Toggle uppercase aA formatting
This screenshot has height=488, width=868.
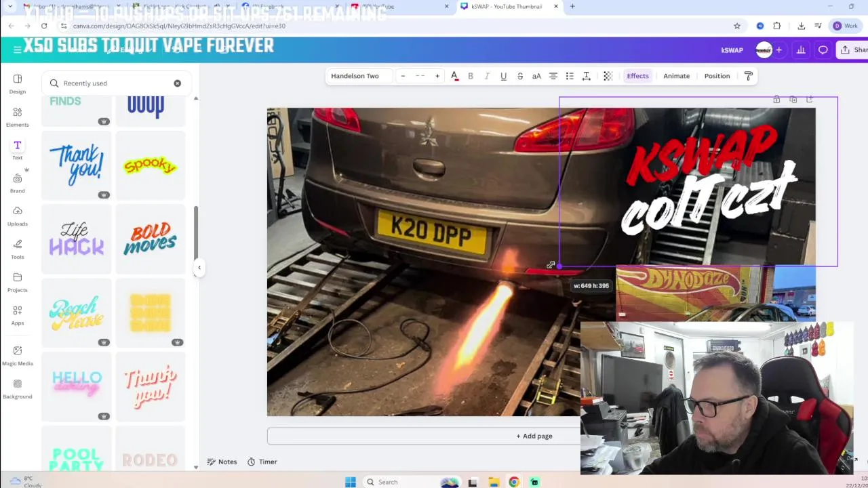[536, 76]
